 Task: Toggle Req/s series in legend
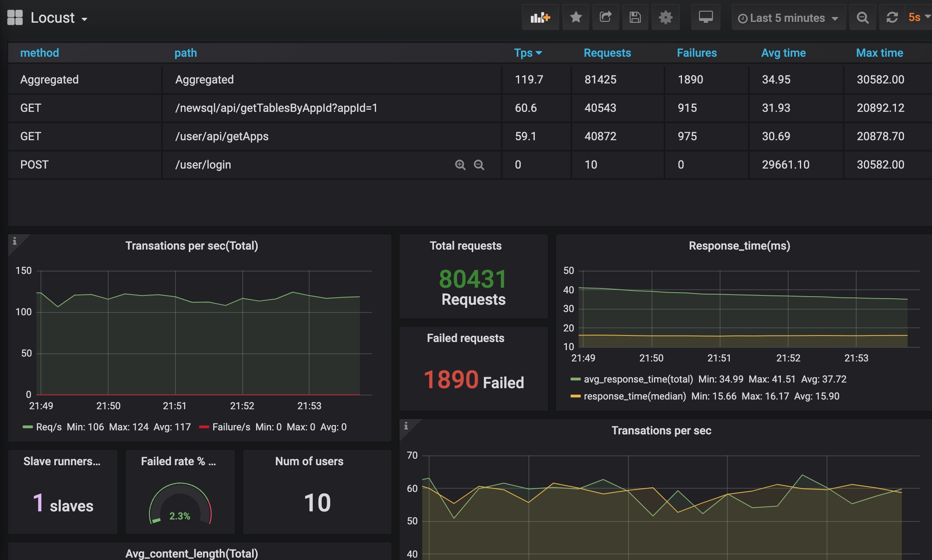pos(49,427)
